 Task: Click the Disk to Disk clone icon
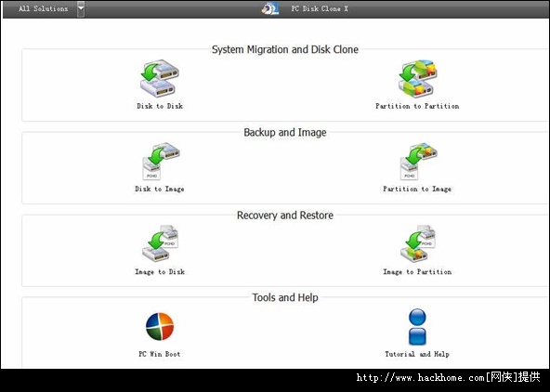[160, 79]
